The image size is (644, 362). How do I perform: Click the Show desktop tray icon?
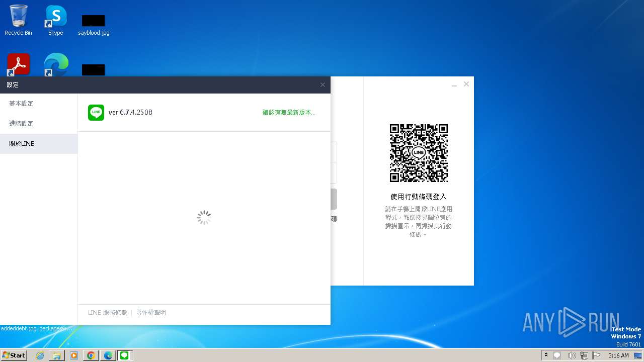[638, 355]
